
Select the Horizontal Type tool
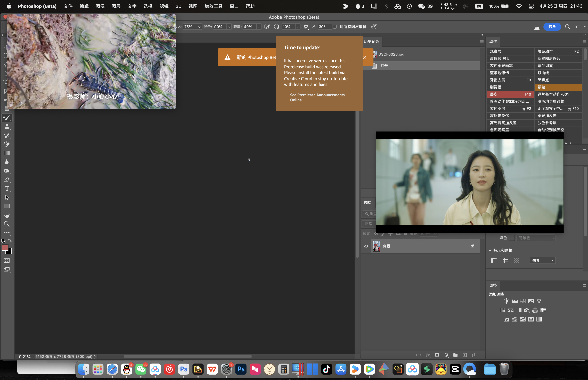click(7, 189)
